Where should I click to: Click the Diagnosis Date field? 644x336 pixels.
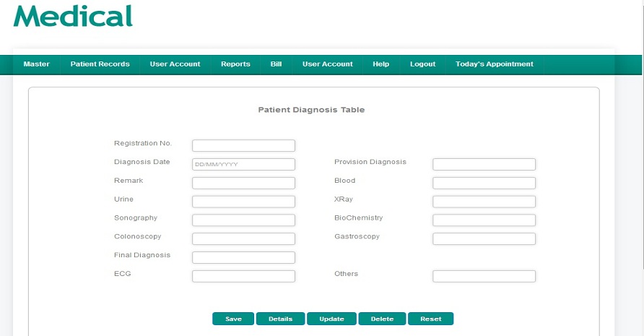point(243,164)
